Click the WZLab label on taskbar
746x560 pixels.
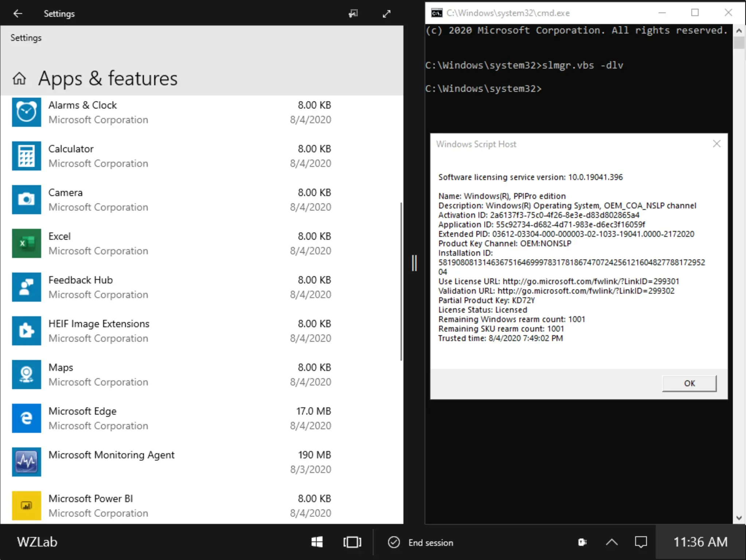pos(37,542)
